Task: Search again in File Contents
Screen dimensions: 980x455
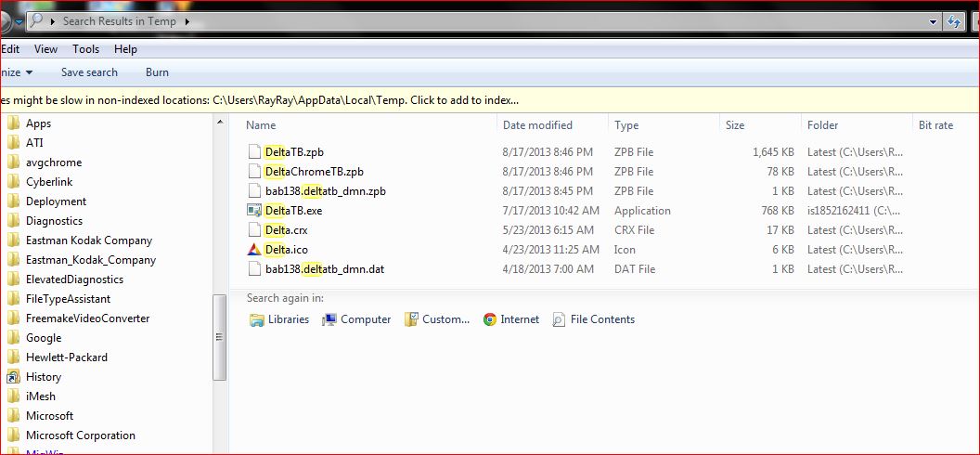Action: [x=594, y=319]
